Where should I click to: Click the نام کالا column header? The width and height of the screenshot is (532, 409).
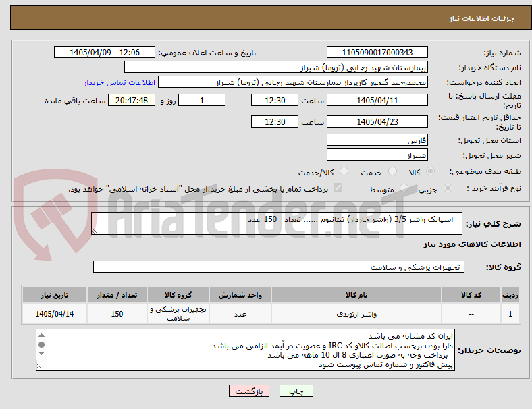point(356,295)
